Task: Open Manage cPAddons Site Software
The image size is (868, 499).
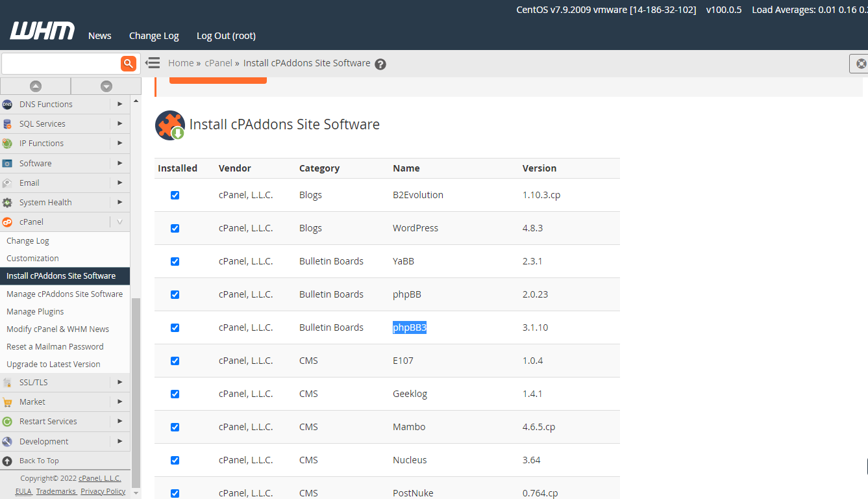Action: [64, 294]
